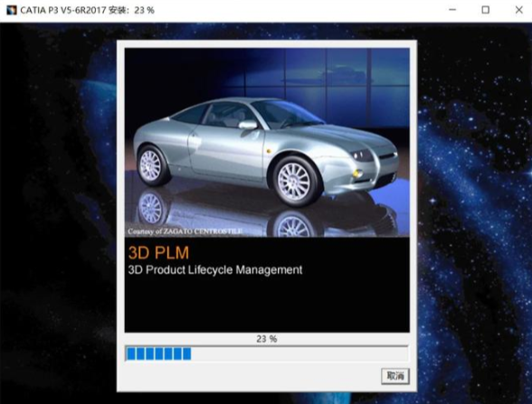Close the CATIA P3 V5-6R2017 installer
Screen dimensions: 532x404
coord(519,10)
